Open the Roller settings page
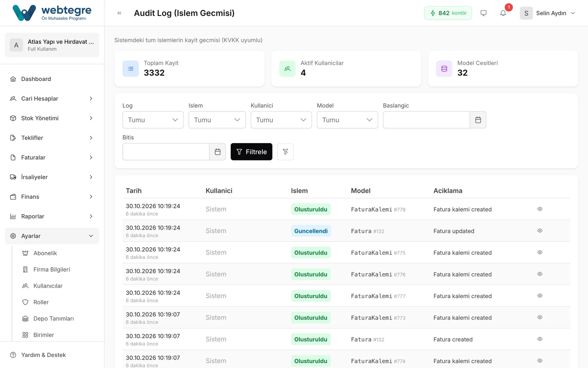This screenshot has height=368, width=588. click(41, 302)
